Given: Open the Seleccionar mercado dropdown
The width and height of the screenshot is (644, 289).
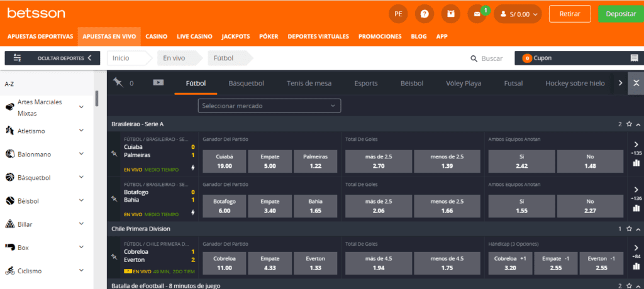Looking at the screenshot, I should coord(269,106).
